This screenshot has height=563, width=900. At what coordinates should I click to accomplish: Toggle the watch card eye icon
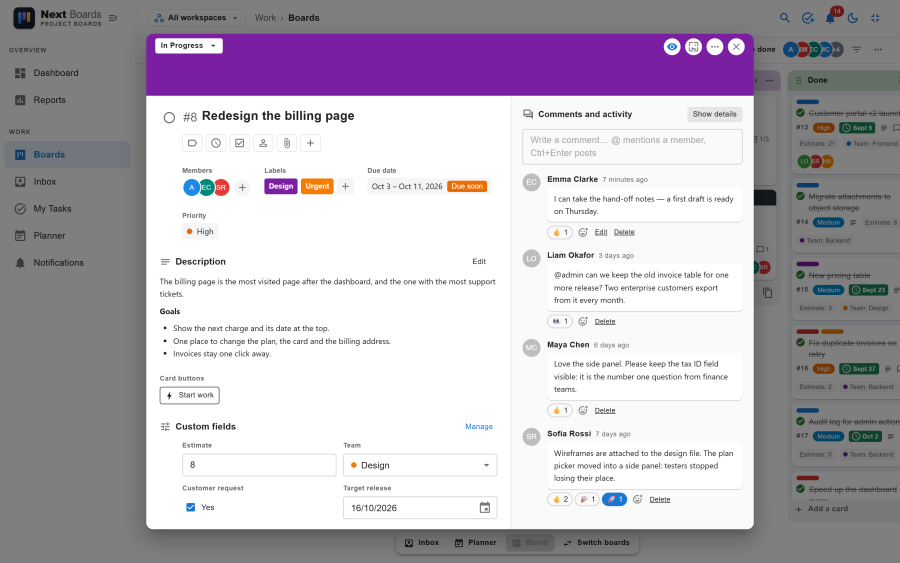pyautogui.click(x=672, y=47)
